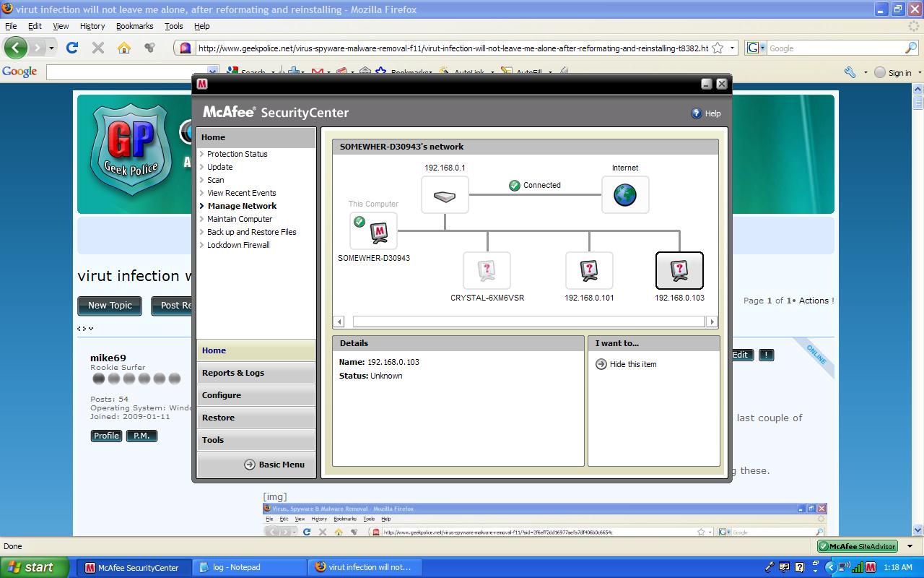Open Windows Start menu

click(x=34, y=567)
